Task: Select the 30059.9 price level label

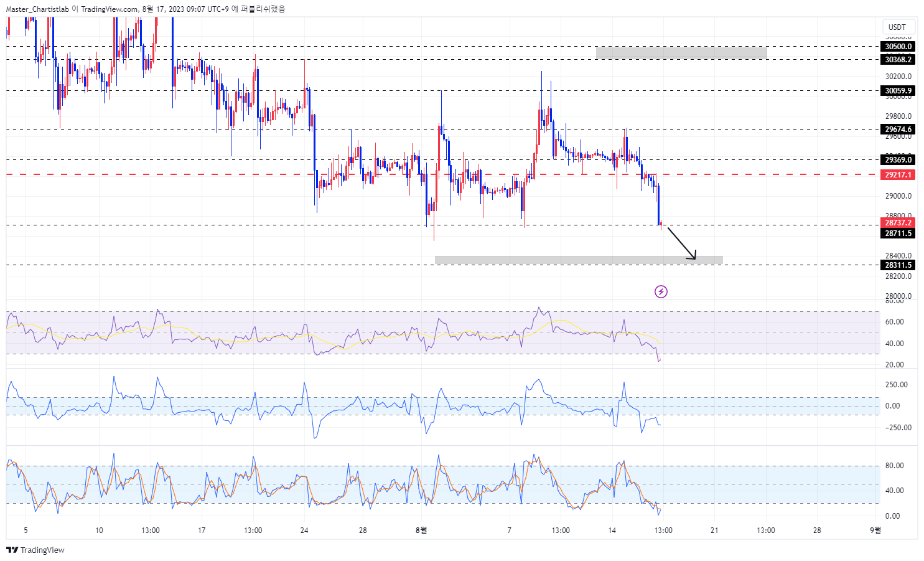Action: tap(898, 90)
